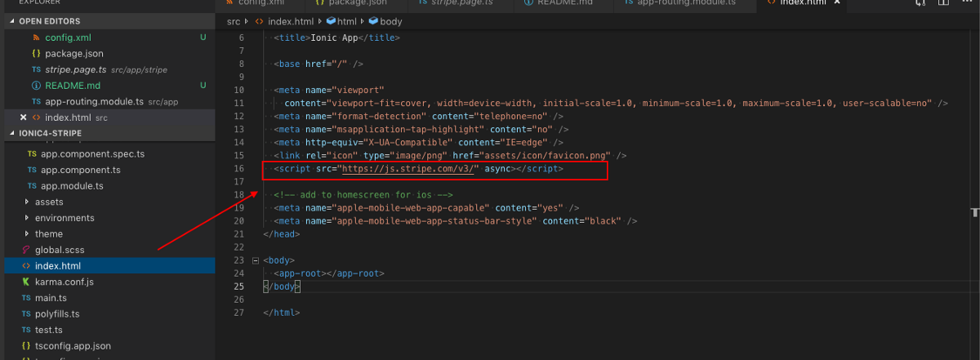This screenshot has width=980, height=360.
Task: Click the app-root tag on line 24
Action: click(x=329, y=273)
